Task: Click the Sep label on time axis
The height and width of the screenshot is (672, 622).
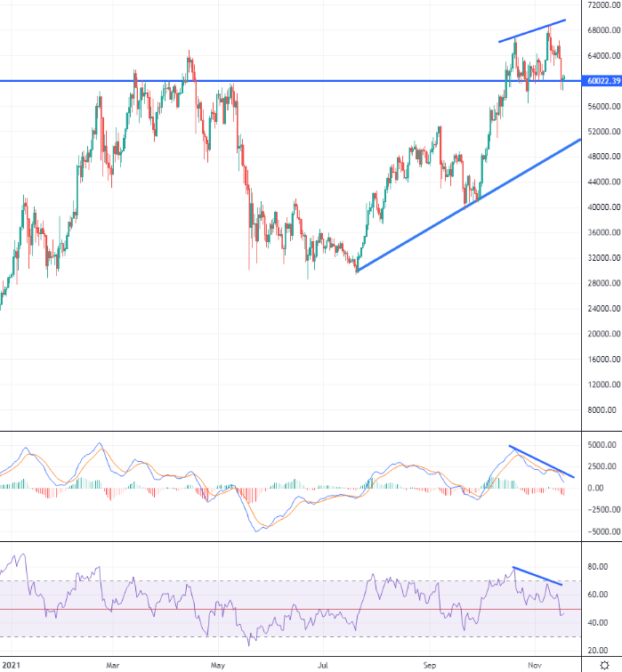Action: (432, 664)
